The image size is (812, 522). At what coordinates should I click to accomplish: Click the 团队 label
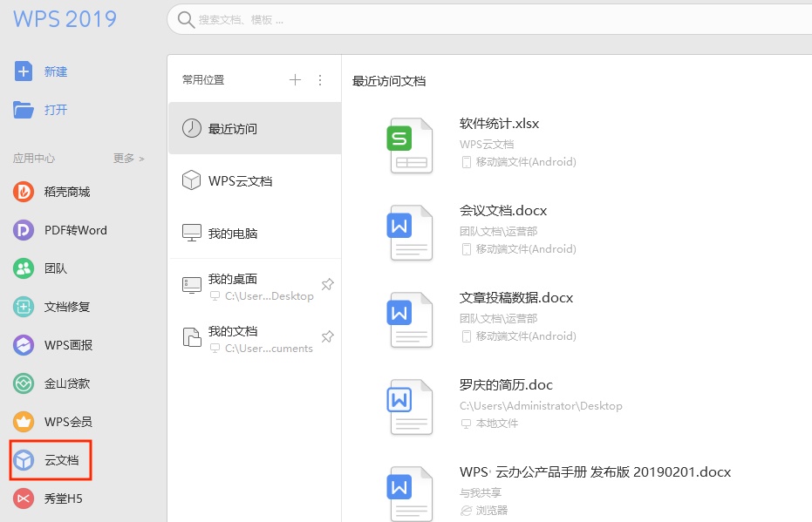(56, 268)
